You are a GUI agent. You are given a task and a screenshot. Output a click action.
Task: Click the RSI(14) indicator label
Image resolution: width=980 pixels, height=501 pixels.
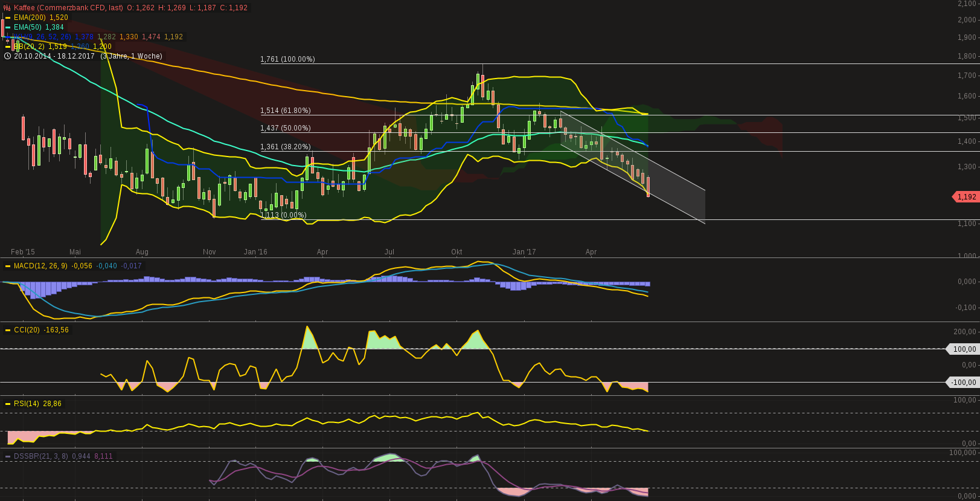point(26,404)
